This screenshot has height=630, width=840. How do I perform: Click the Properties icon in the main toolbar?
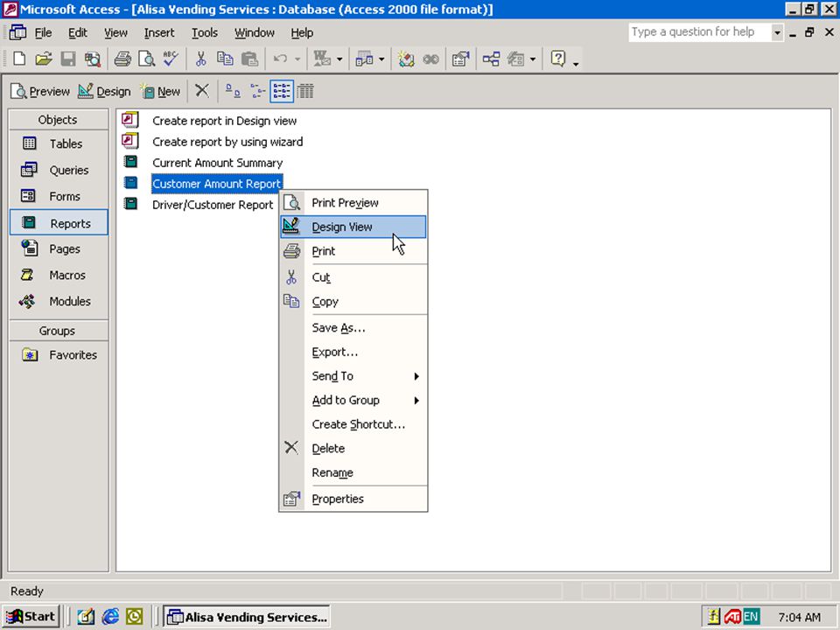click(x=460, y=59)
